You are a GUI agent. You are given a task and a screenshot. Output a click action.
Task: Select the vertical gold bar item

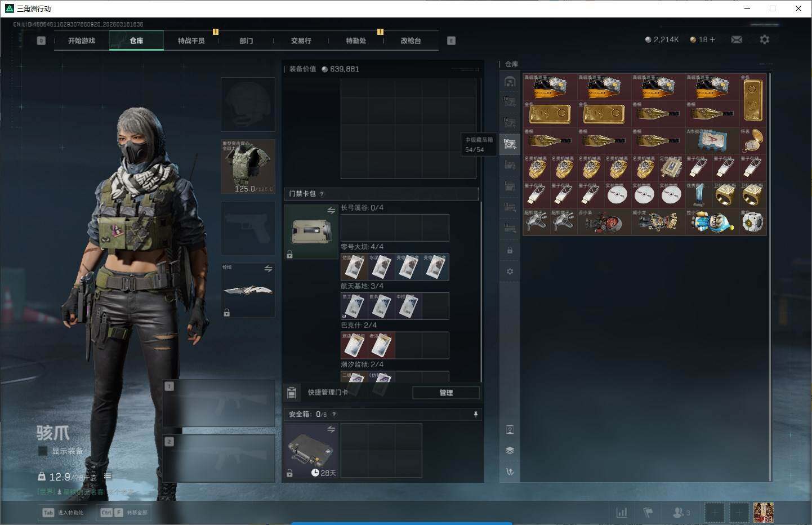click(x=753, y=100)
